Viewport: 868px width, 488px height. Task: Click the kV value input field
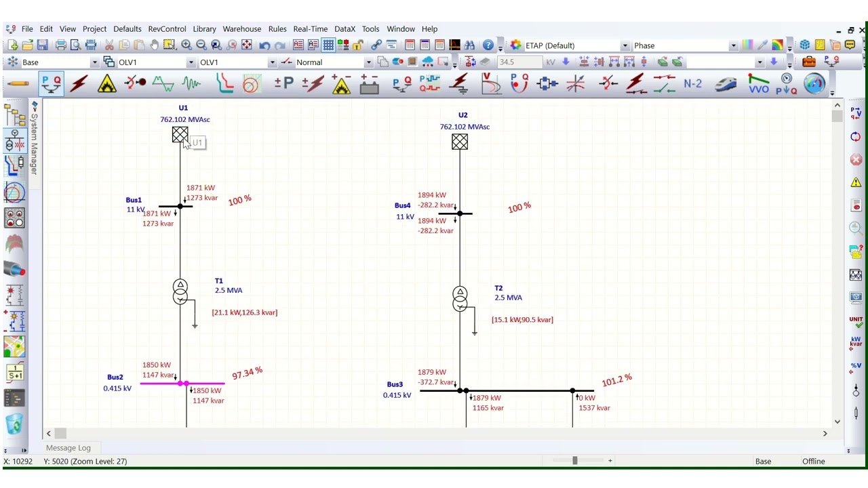[520, 62]
